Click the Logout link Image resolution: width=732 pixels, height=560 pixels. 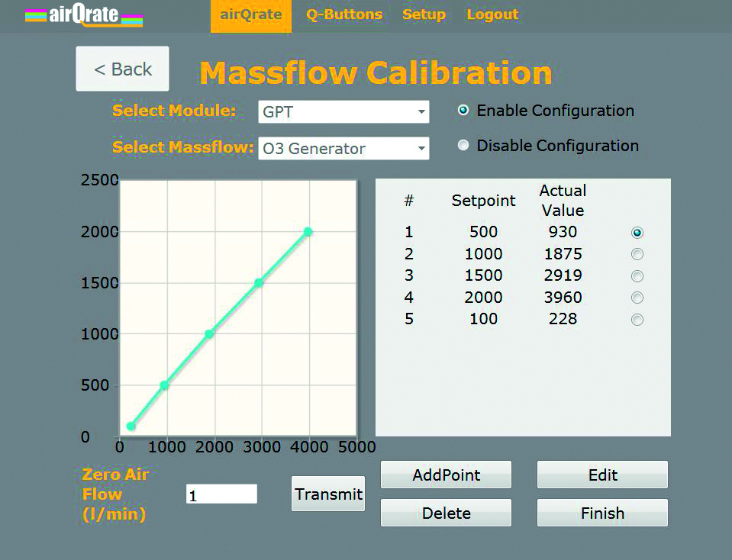point(492,14)
